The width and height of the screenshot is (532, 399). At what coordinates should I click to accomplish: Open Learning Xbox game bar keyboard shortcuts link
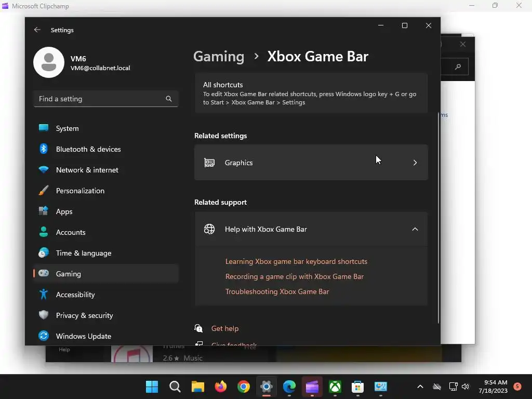pyautogui.click(x=296, y=262)
